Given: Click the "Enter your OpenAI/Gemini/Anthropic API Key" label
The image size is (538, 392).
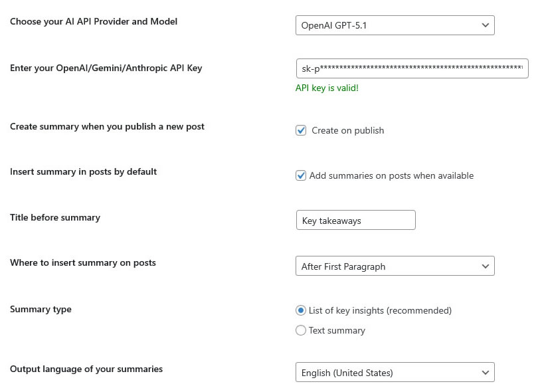Looking at the screenshot, I should (x=106, y=68).
